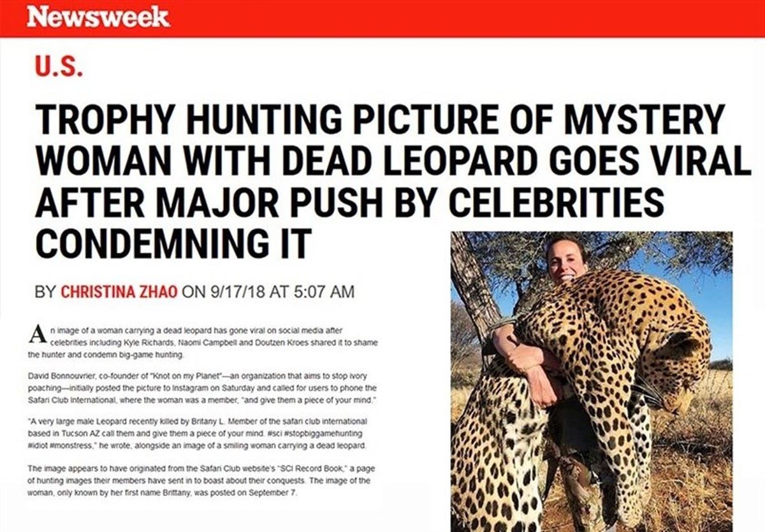Click the empty red header bar area
The width and height of the screenshot is (765, 532).
click(465, 18)
